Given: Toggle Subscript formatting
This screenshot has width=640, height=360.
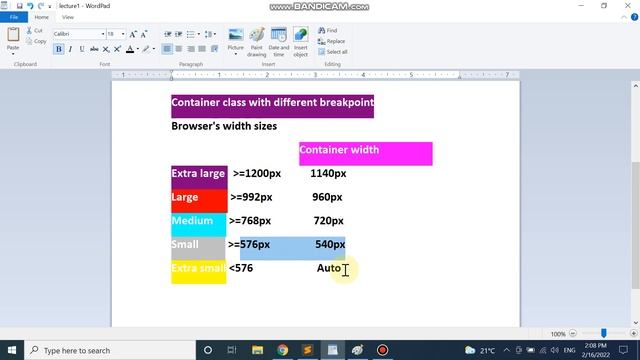Looking at the screenshot, I should 106,49.
